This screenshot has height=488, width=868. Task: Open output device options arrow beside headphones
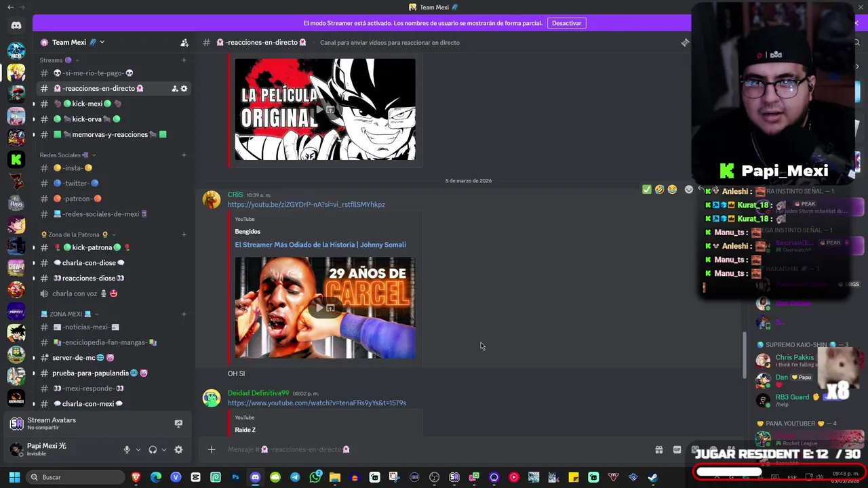[164, 449]
